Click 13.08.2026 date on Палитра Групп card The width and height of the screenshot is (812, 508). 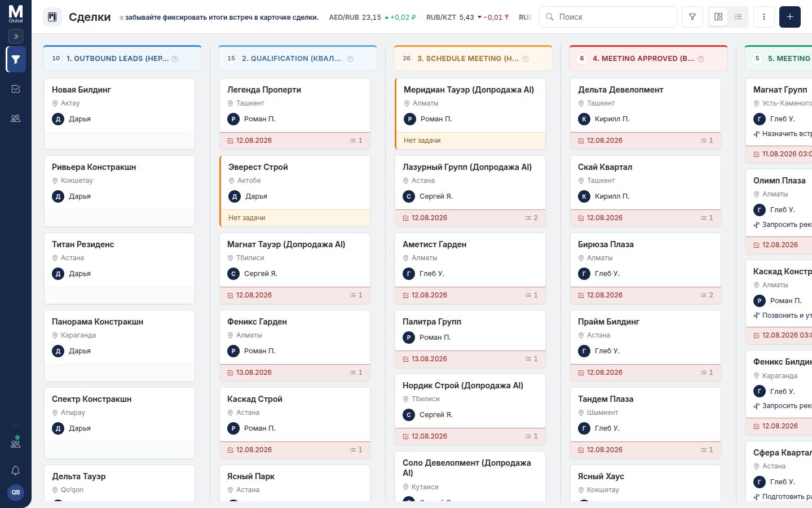coord(429,359)
